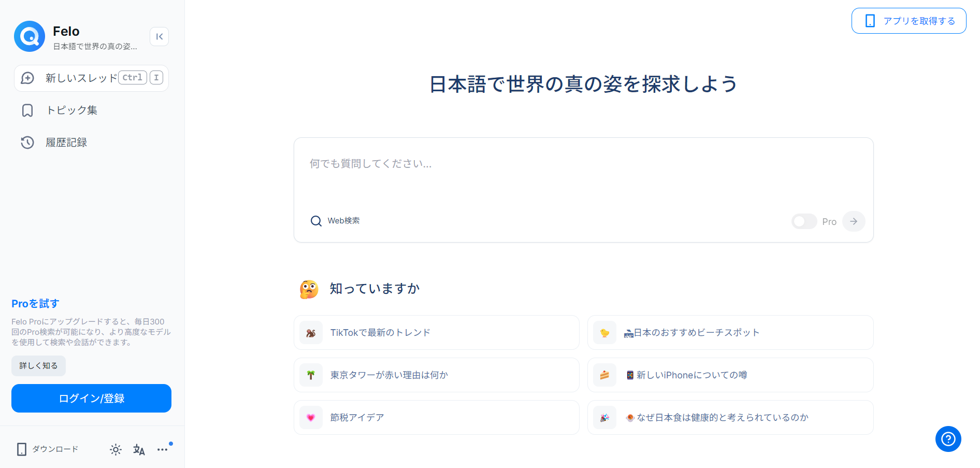Click the ログイン/登録 button

(91, 398)
